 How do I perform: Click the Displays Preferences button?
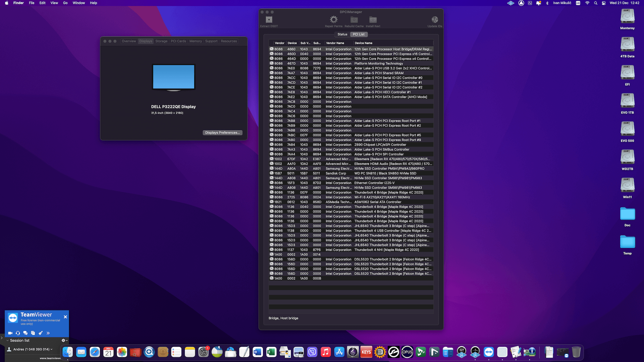tap(222, 133)
